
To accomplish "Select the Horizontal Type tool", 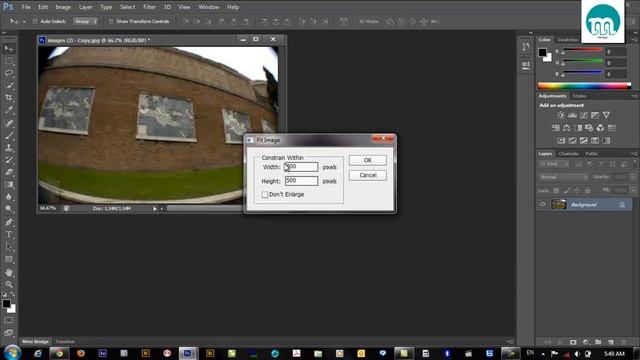I will 9,235.
